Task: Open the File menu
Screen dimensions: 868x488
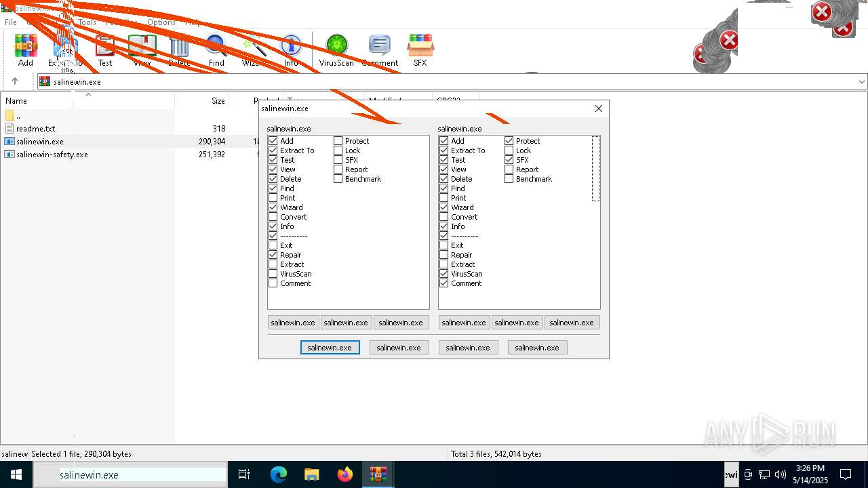Action: coord(11,22)
